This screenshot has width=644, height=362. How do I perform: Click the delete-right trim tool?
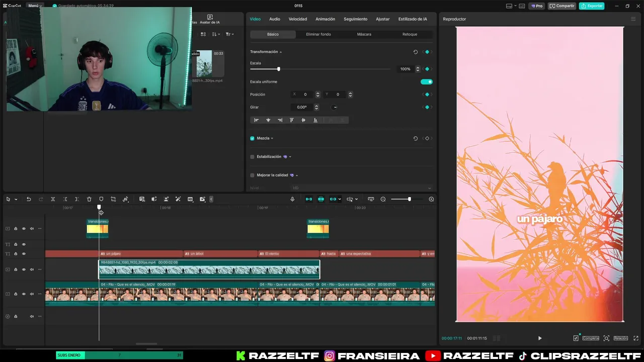pyautogui.click(x=77, y=199)
